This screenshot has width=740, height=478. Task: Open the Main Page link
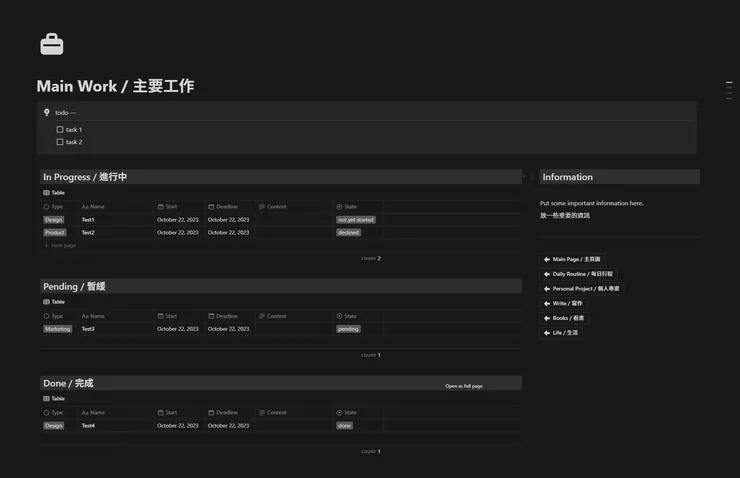pyautogui.click(x=572, y=259)
